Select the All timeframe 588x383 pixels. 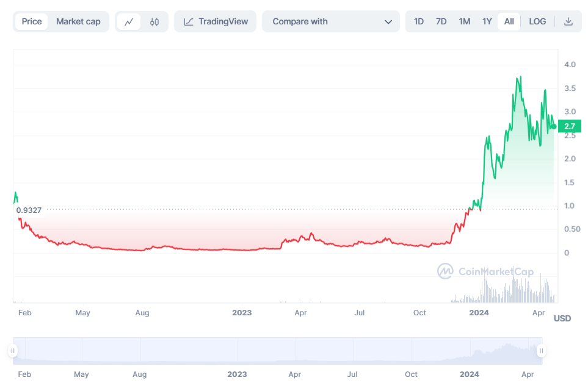pos(509,21)
